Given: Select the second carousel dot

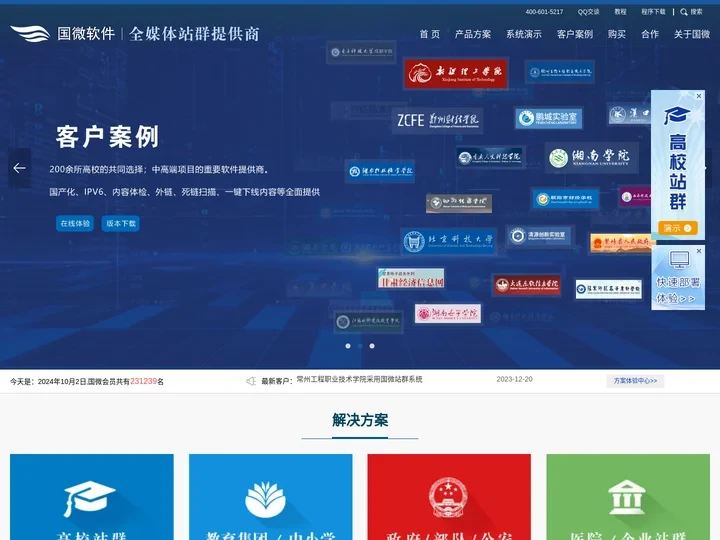Looking at the screenshot, I should coord(360,346).
